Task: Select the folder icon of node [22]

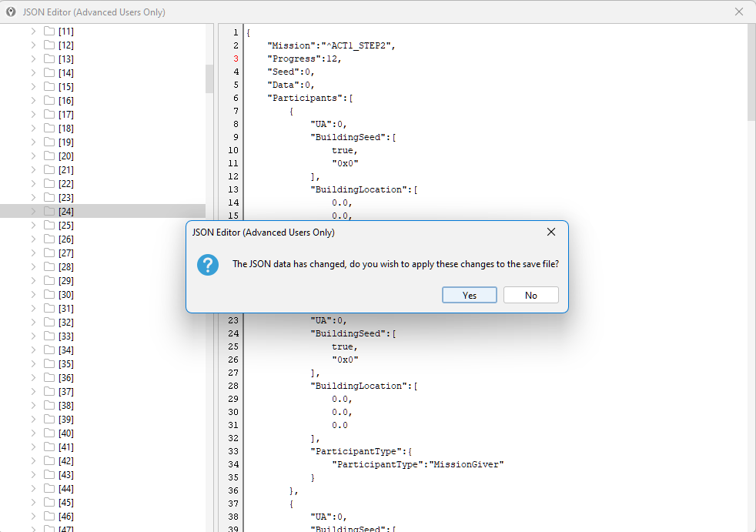Action: (x=49, y=184)
